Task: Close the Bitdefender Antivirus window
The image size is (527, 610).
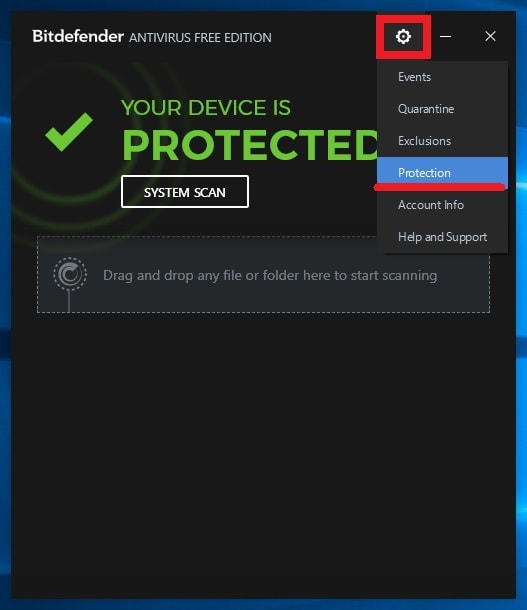Action: click(490, 37)
